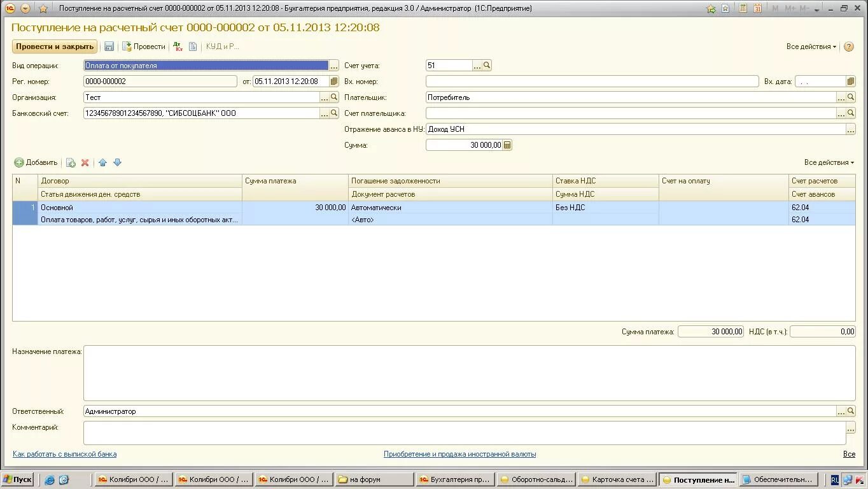Click the M+ memory add button
This screenshot has width=868, height=489.
[790, 8]
